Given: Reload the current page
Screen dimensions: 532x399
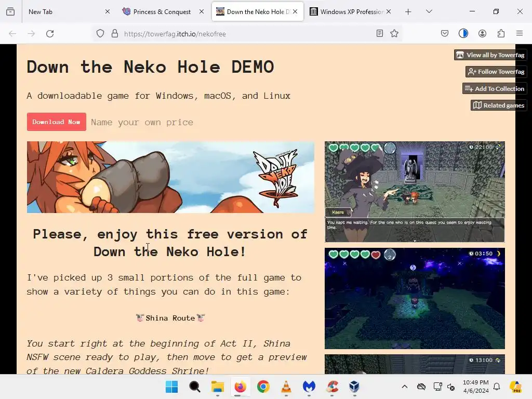Looking at the screenshot, I should 50,34.
